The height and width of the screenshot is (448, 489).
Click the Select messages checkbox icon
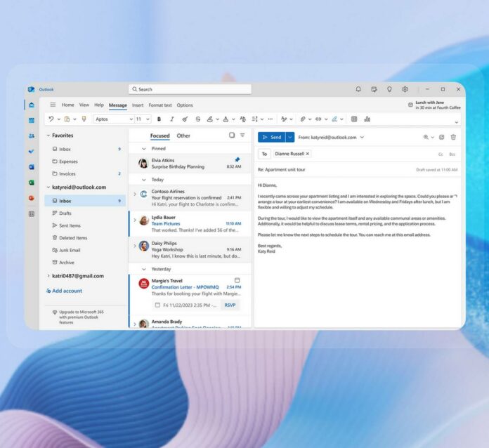click(232, 135)
